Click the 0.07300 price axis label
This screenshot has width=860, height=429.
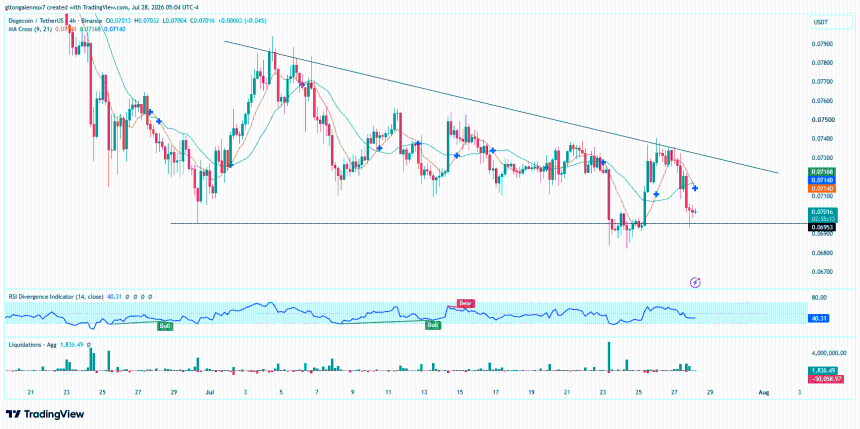tap(821, 158)
